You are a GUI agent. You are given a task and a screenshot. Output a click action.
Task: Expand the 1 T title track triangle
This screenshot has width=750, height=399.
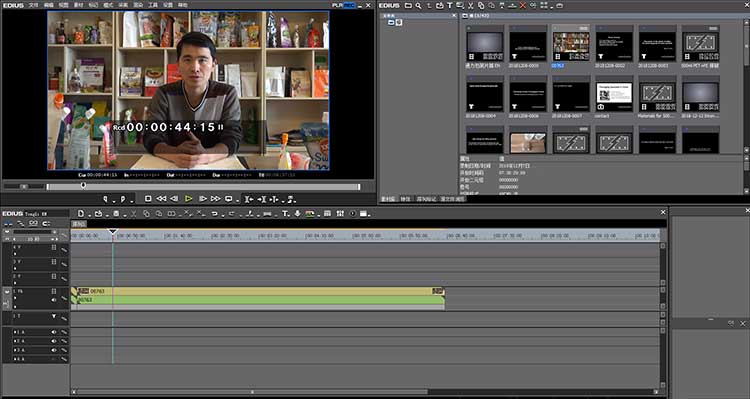coord(54,316)
